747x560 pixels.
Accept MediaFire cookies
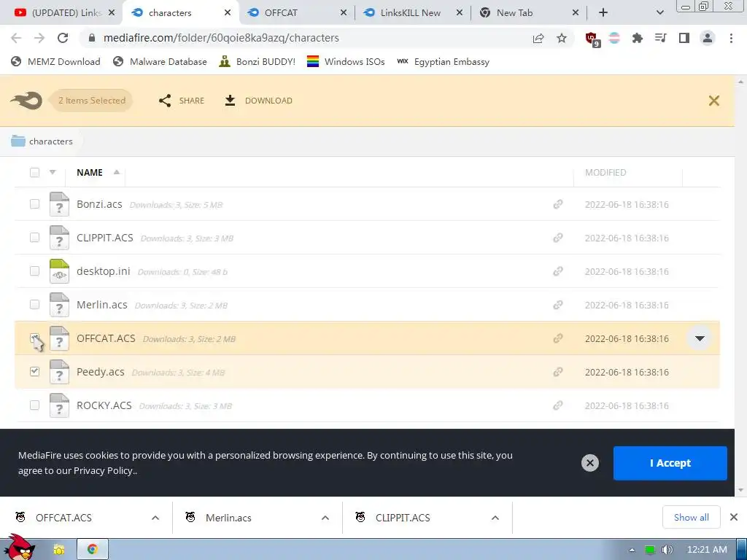(x=670, y=463)
